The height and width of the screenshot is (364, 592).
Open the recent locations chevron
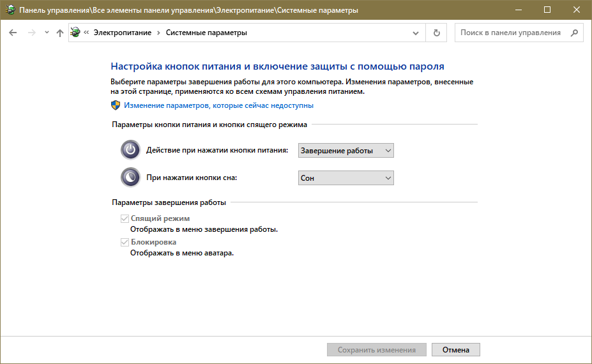click(x=47, y=33)
